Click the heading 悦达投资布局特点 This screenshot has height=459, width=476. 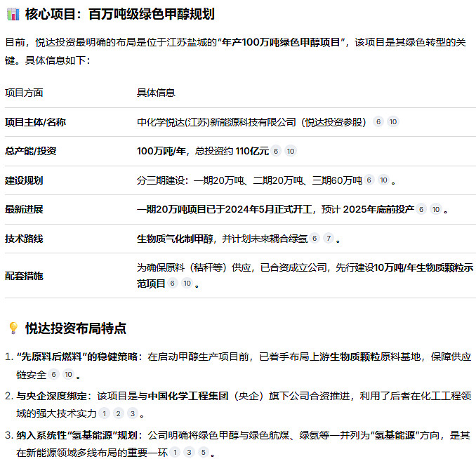[x=76, y=328]
